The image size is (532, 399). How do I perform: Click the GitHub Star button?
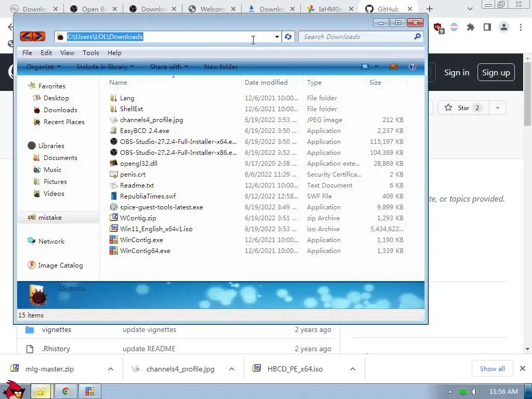click(463, 108)
